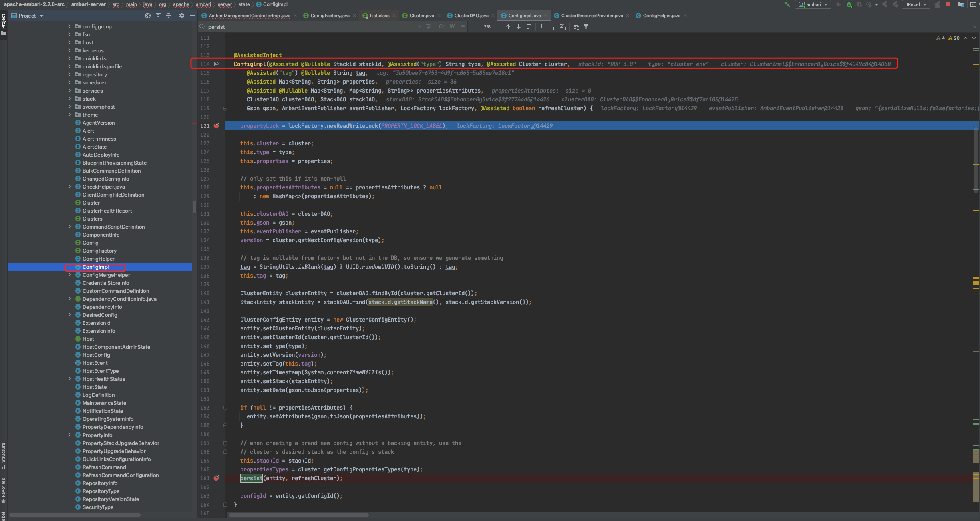Expand the services folder
The width and height of the screenshot is (980, 521).
tap(70, 91)
